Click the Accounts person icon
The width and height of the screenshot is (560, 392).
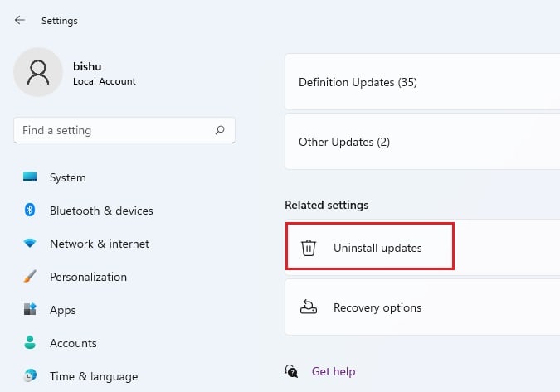[x=30, y=342]
